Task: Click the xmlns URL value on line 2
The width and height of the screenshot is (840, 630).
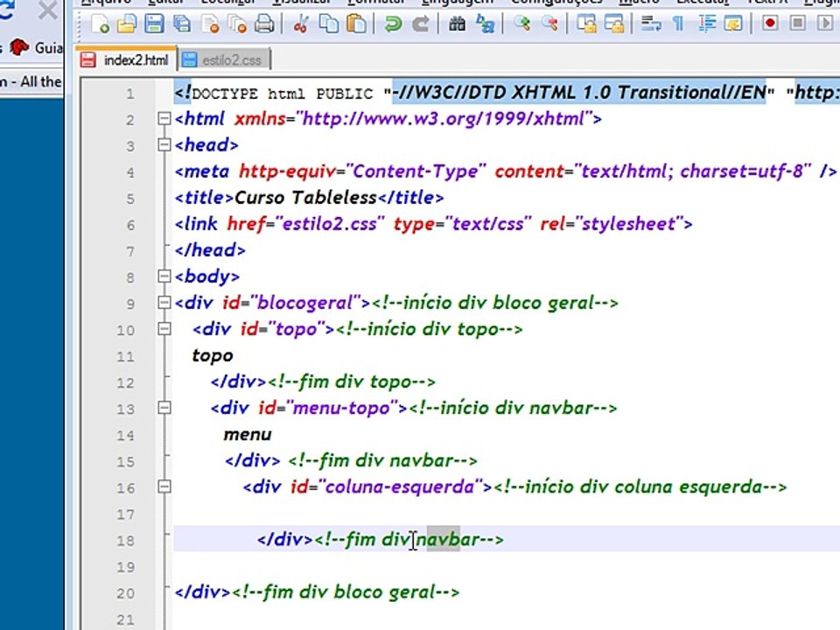Action: 443,119
